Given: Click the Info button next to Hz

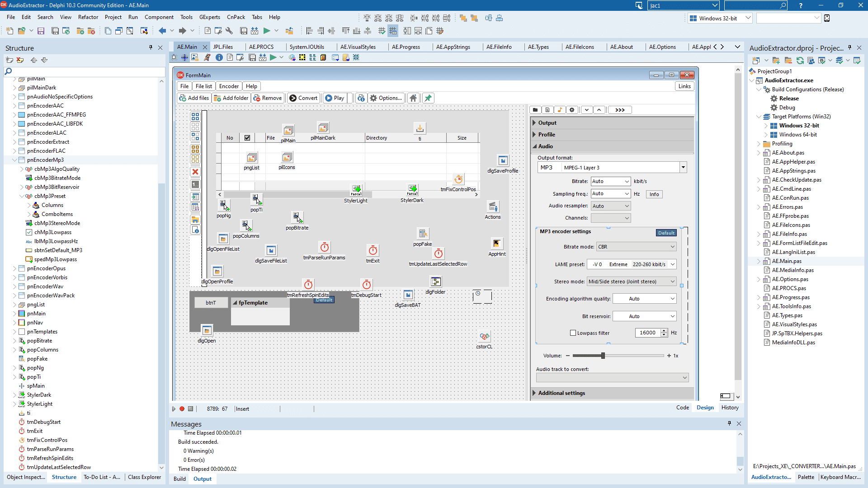Looking at the screenshot, I should click(654, 194).
